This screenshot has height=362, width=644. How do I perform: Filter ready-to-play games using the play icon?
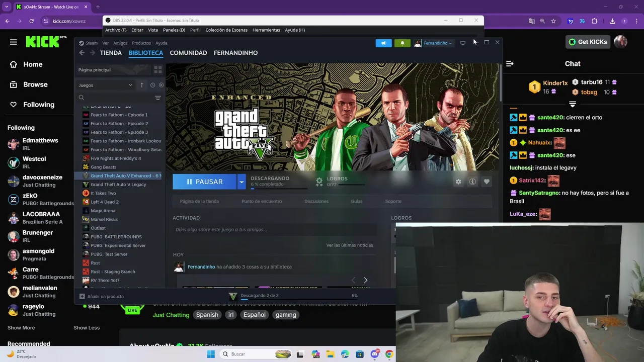(x=161, y=85)
